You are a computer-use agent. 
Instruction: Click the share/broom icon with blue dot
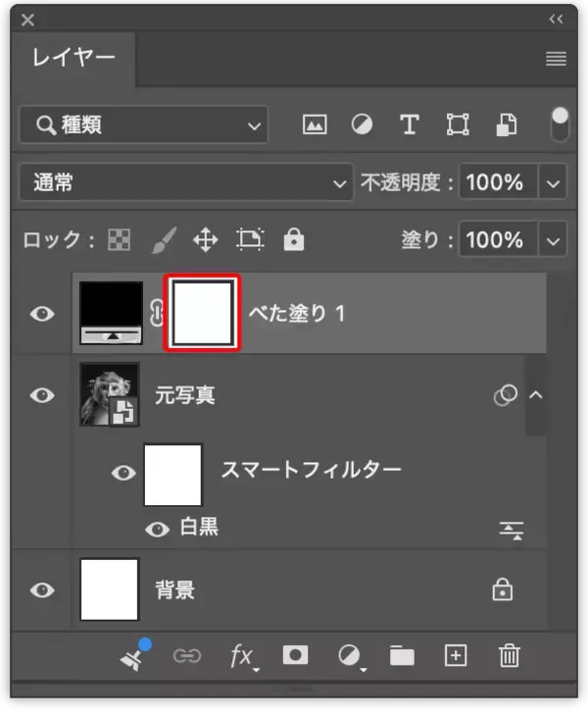[135, 655]
